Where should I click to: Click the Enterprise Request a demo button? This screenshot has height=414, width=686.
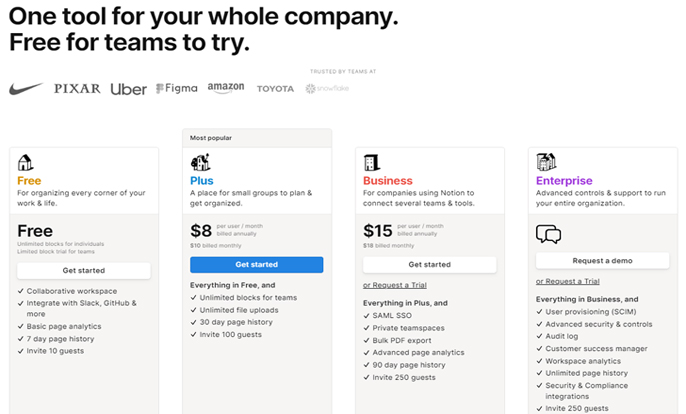click(x=602, y=260)
